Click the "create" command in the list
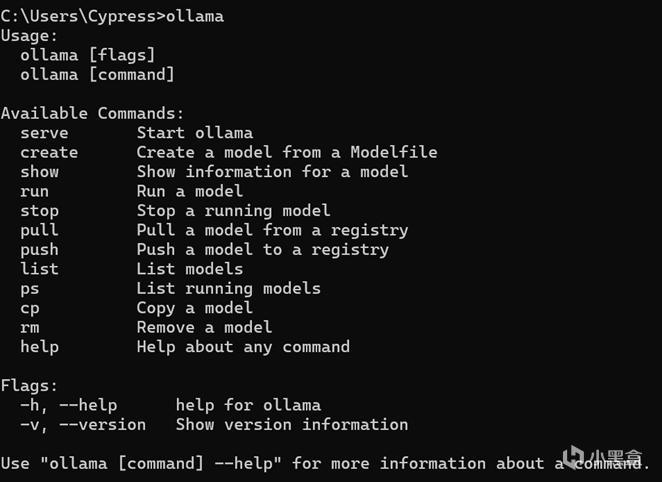The height and width of the screenshot is (482, 662). 49,152
